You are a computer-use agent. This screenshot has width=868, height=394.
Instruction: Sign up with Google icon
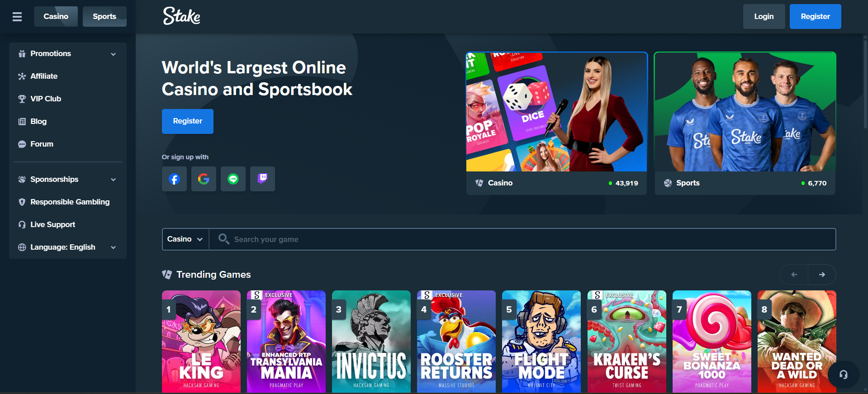tap(204, 179)
